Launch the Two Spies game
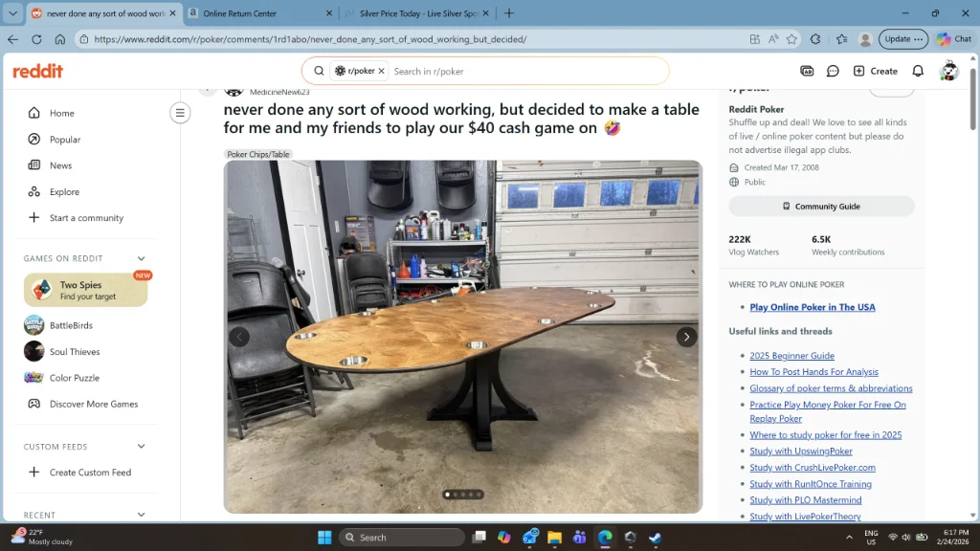Screen dimensions: 980x551 pos(86,290)
